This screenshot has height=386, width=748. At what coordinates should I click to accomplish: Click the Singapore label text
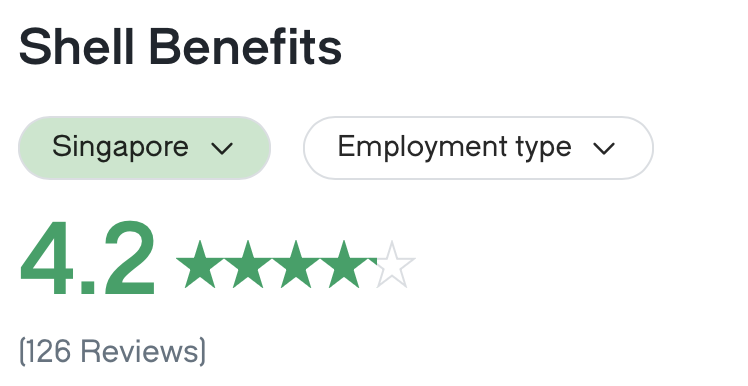coord(120,147)
